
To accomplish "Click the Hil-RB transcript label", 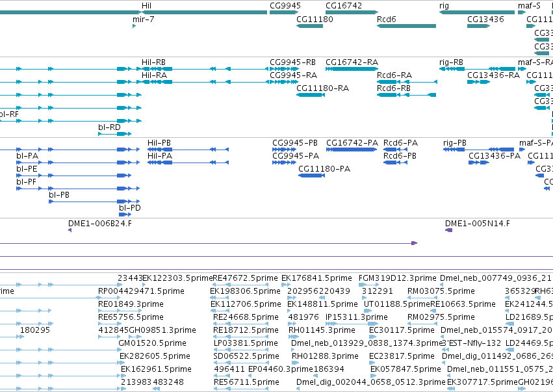I will pyautogui.click(x=153, y=62).
